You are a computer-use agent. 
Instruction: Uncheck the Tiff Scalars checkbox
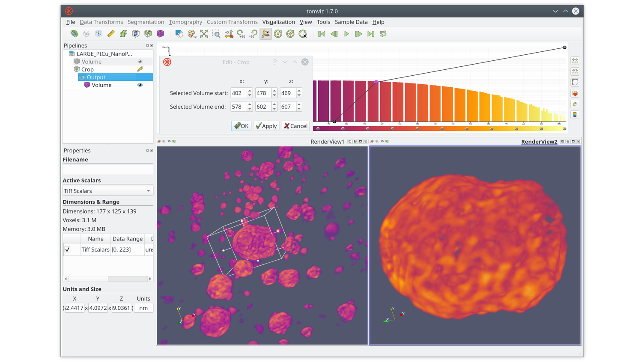pos(67,249)
